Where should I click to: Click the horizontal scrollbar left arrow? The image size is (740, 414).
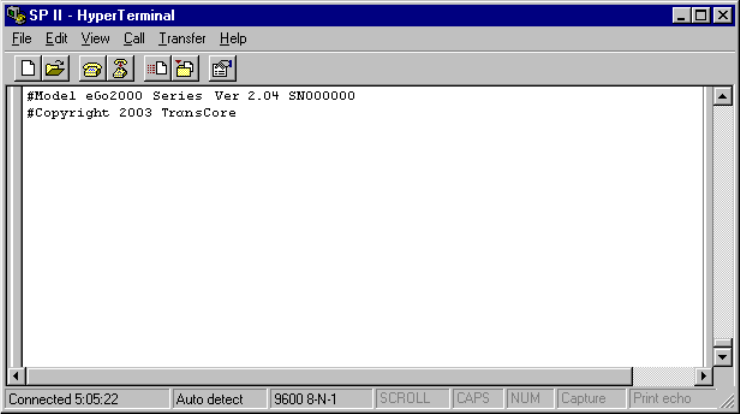click(16, 376)
